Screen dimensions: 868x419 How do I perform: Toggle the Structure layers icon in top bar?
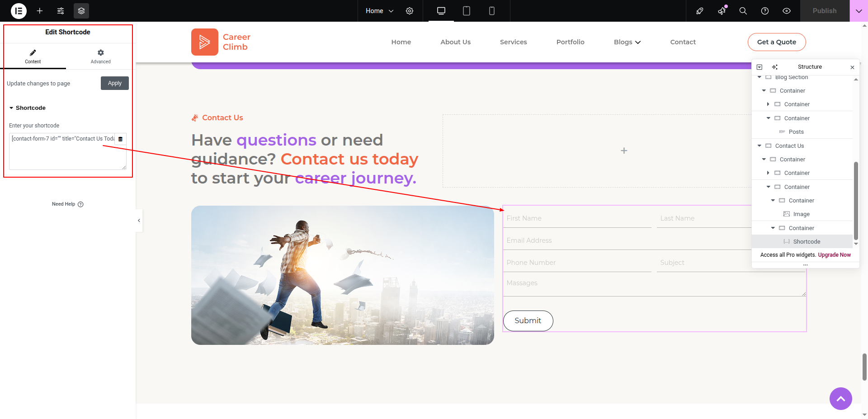(81, 11)
